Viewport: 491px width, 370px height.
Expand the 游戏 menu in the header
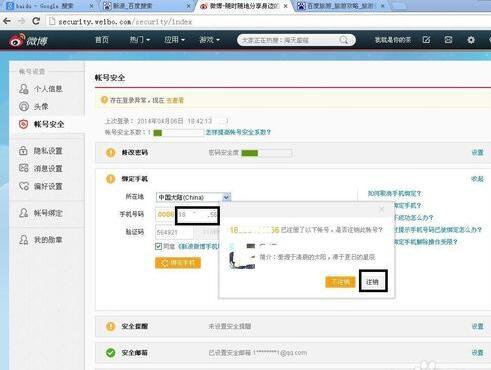coord(209,40)
